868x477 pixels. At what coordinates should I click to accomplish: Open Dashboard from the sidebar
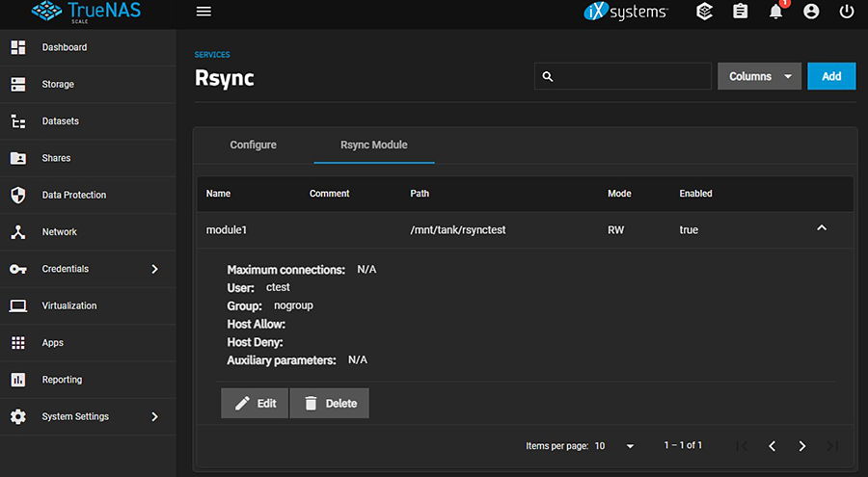click(89, 47)
